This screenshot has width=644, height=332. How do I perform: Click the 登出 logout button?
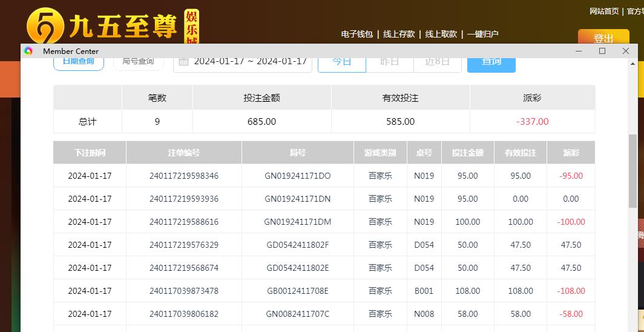[603, 38]
